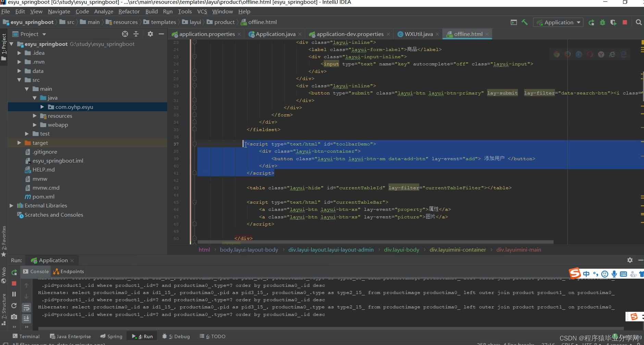644x345 pixels.
Task: Click the Sogou input method logo icon
Action: (575, 273)
